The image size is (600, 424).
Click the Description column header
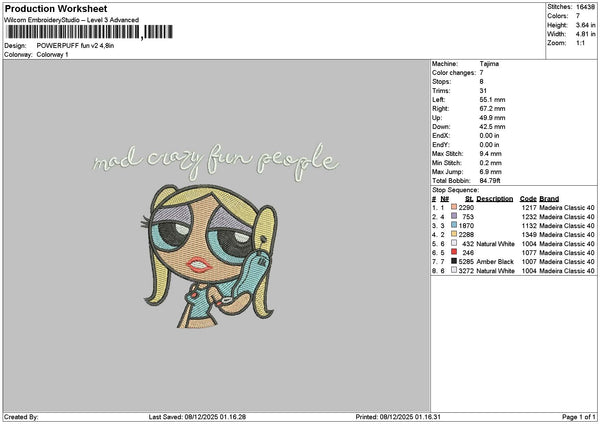(x=494, y=199)
